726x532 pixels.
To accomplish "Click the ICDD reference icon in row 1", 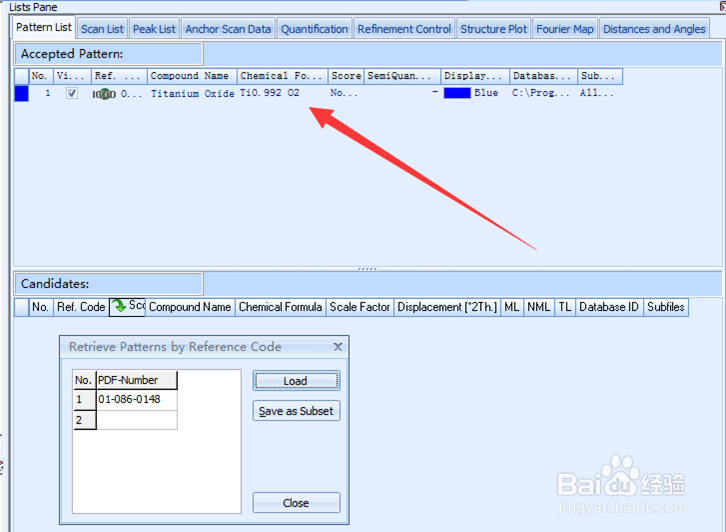I will [104, 94].
